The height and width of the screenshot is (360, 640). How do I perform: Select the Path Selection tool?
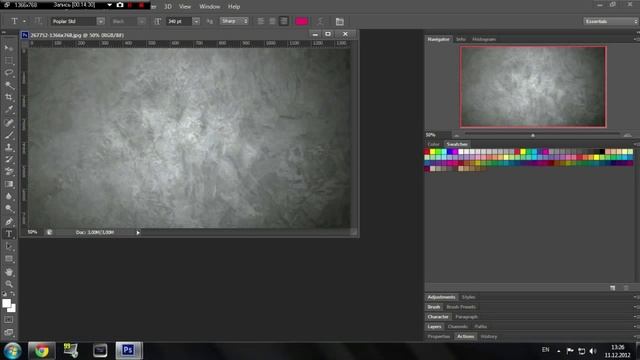(9, 247)
